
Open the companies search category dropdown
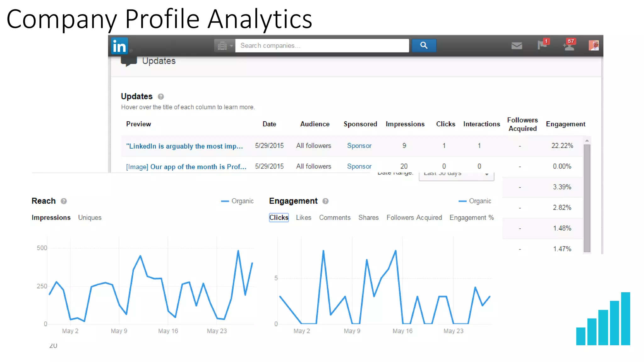click(225, 46)
